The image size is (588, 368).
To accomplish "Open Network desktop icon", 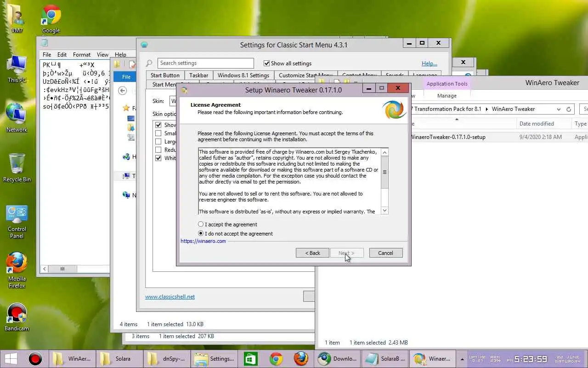I will [x=17, y=117].
